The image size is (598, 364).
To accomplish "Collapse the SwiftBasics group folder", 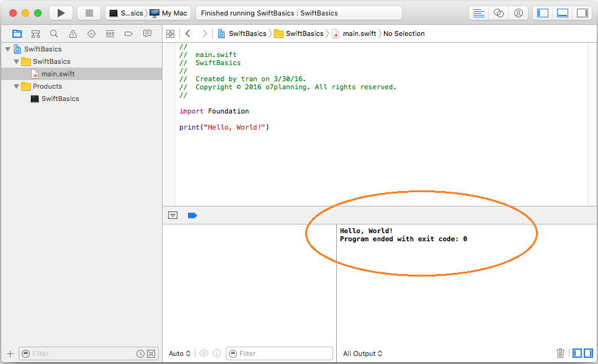I will (16, 62).
